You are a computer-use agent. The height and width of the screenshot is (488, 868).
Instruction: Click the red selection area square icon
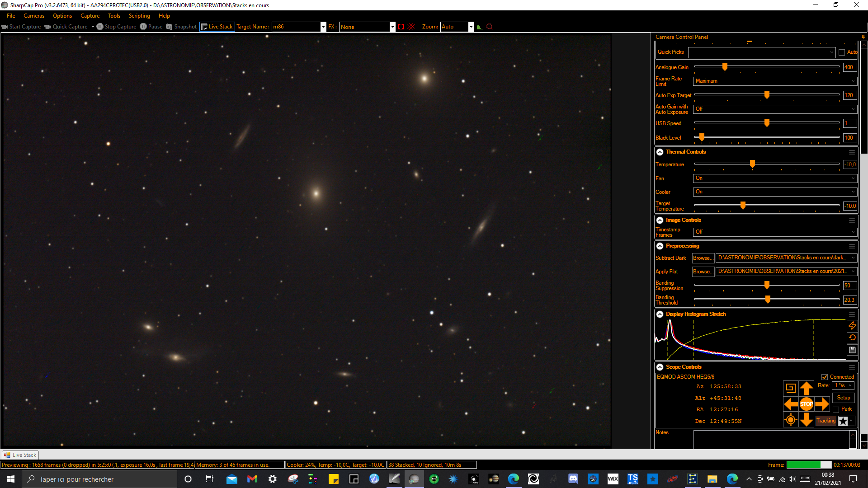coord(401,27)
